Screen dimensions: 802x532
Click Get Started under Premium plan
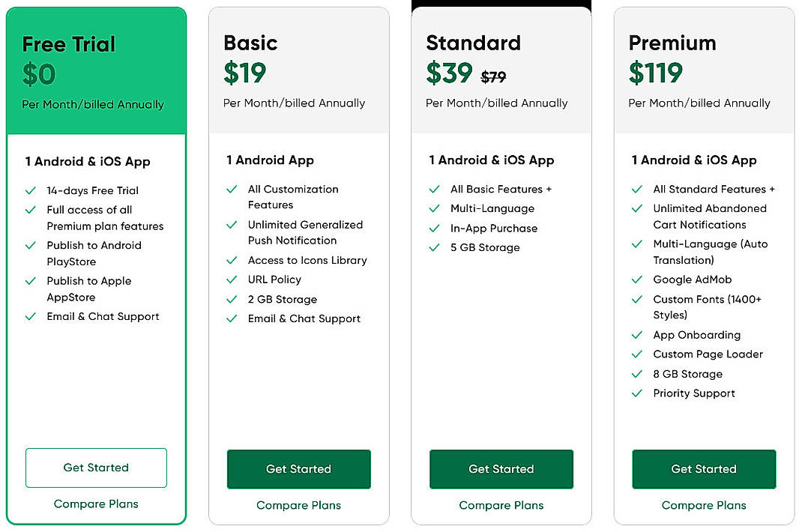703,468
